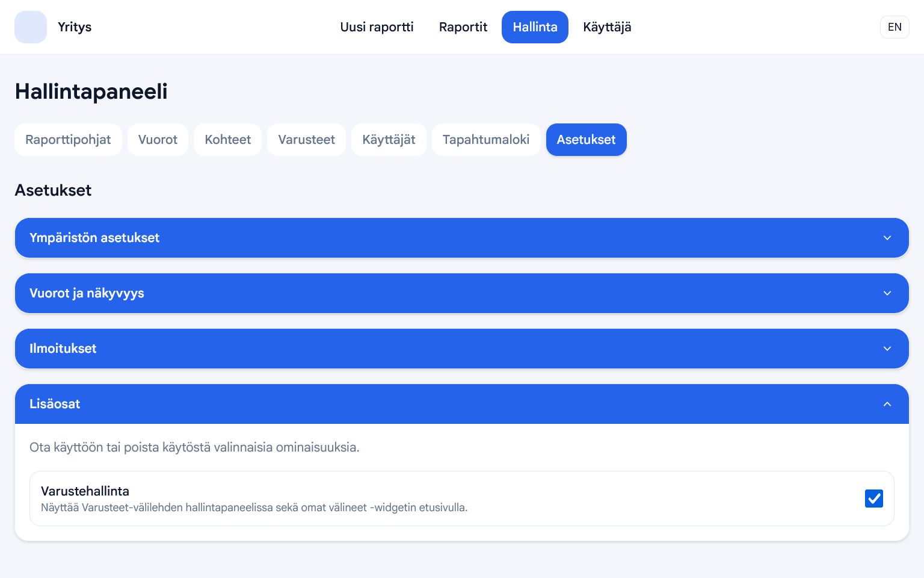Click the chevron on Ympäristön asetukset
The image size is (924, 578).
pos(887,238)
